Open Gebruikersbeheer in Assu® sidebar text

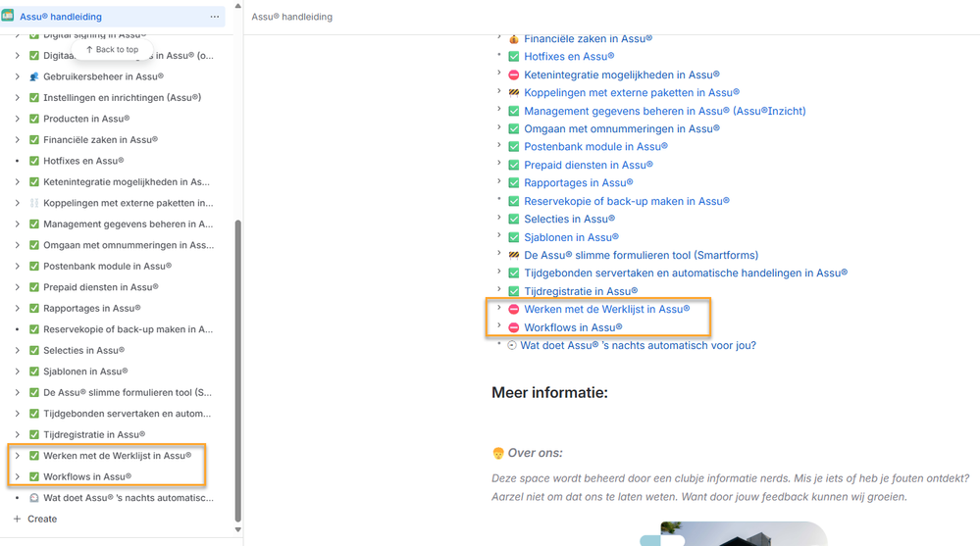(x=104, y=76)
